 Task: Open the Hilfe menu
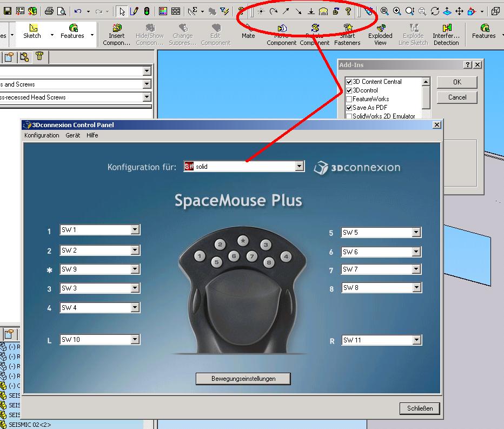click(92, 135)
